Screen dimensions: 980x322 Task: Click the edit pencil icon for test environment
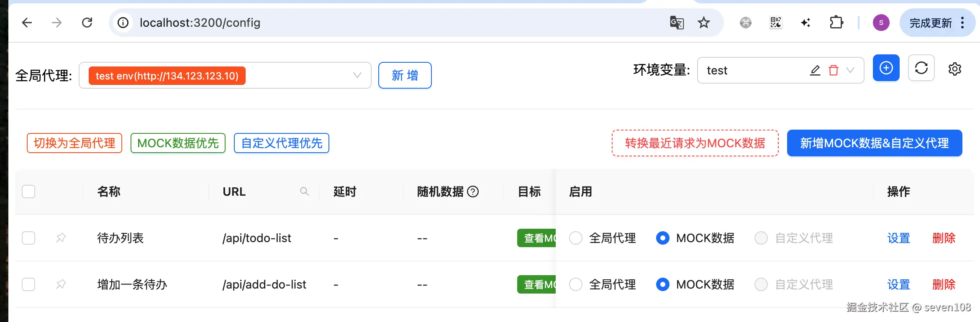(815, 70)
